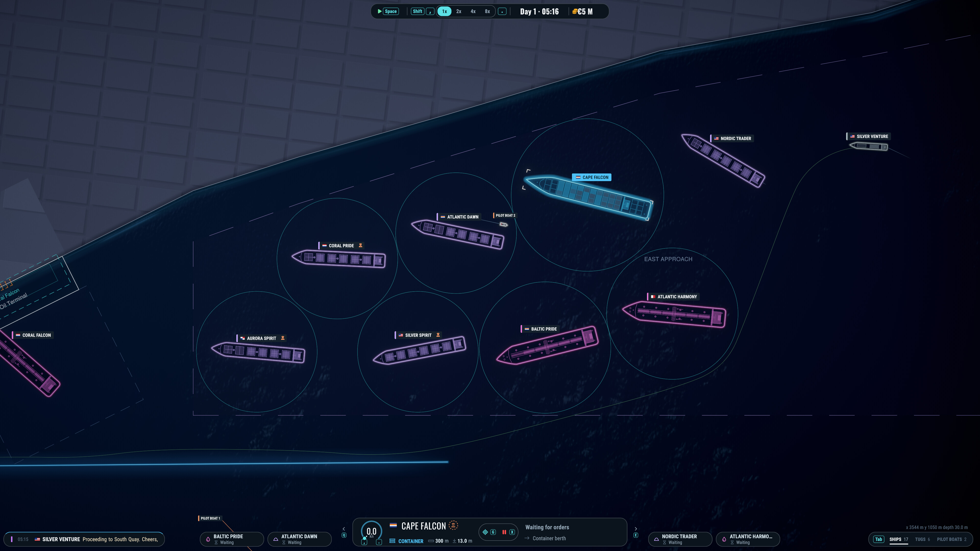
Task: Click the red pause/hold icon in ship panel
Action: coord(504,532)
